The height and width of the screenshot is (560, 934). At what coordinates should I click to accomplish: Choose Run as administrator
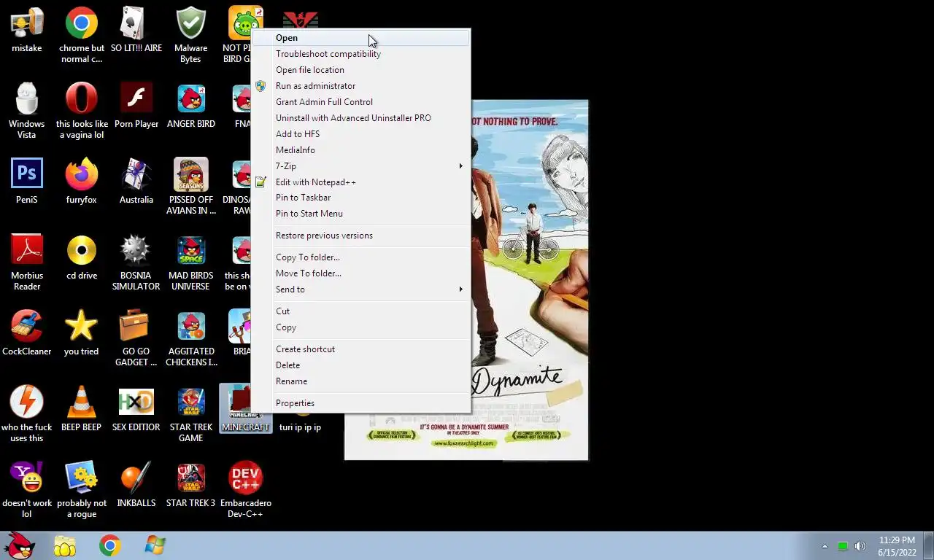(x=360, y=86)
